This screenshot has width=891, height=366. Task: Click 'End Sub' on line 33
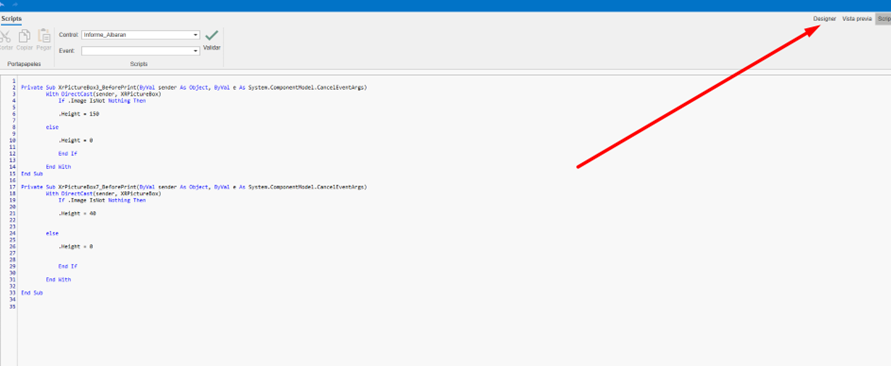tap(32, 293)
